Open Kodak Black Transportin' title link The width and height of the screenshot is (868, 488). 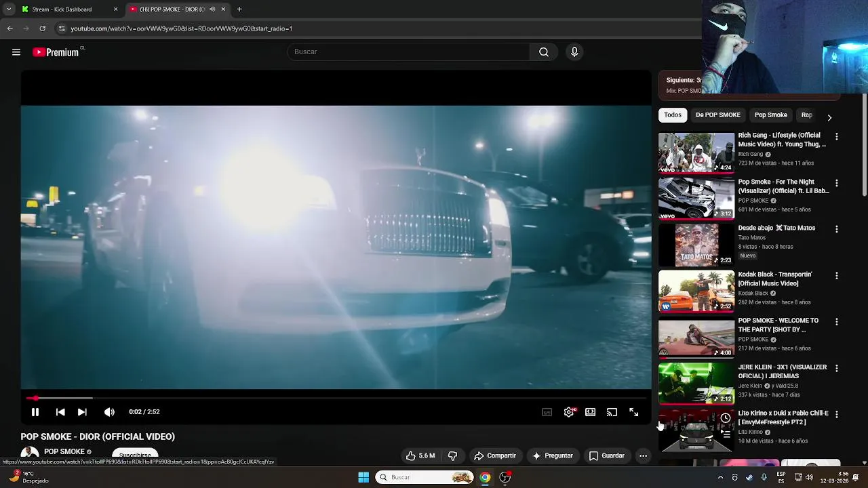775,279
